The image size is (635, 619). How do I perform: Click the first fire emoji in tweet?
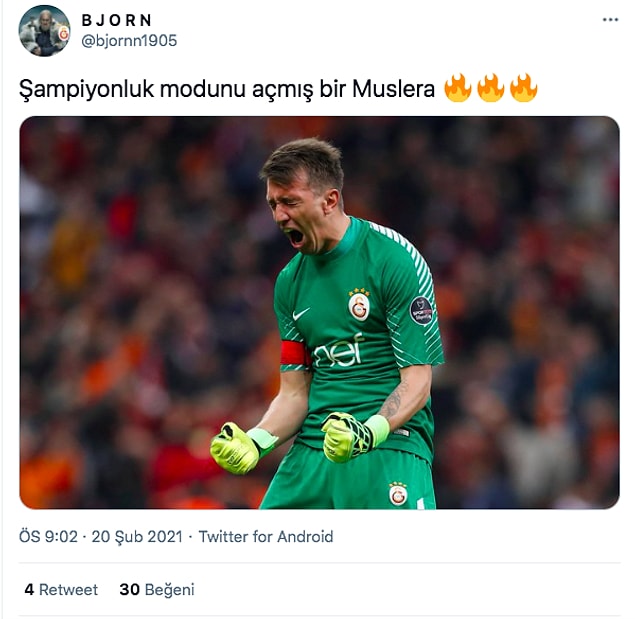458,88
